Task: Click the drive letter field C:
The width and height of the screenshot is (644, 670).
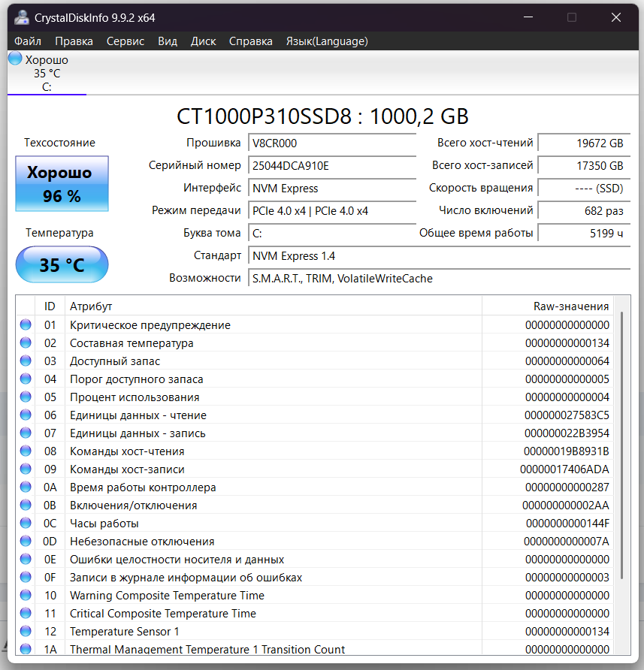Action: point(332,234)
